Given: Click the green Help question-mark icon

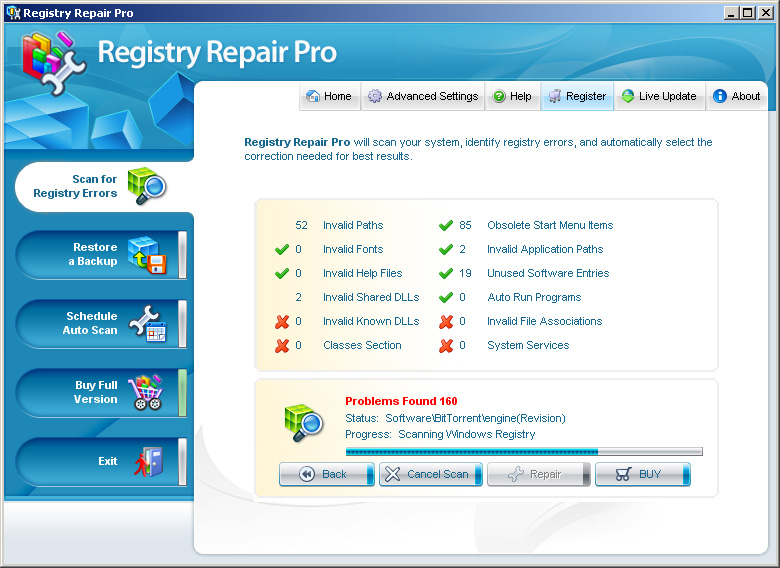Looking at the screenshot, I should point(499,96).
